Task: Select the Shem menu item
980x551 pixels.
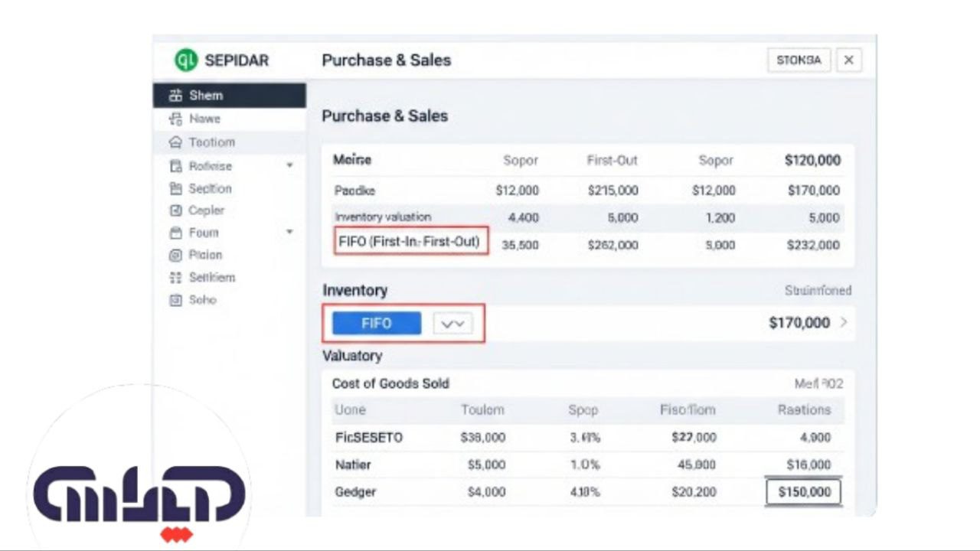Action: [206, 96]
